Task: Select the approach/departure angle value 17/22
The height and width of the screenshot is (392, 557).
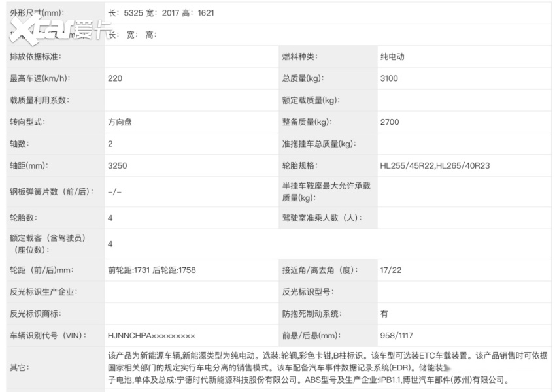Action: pyautogui.click(x=390, y=270)
